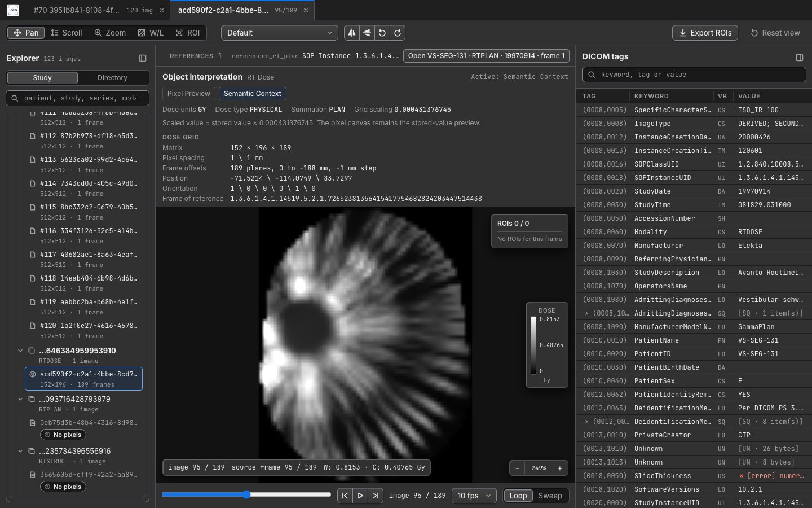Switch to Semantic Context interpretation
Viewport: 812px width, 508px height.
point(253,94)
